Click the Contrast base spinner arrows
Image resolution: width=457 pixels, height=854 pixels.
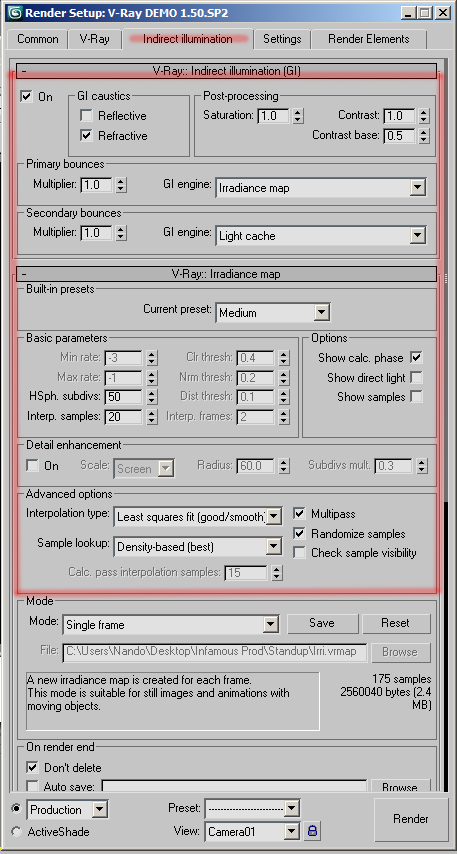(x=424, y=136)
